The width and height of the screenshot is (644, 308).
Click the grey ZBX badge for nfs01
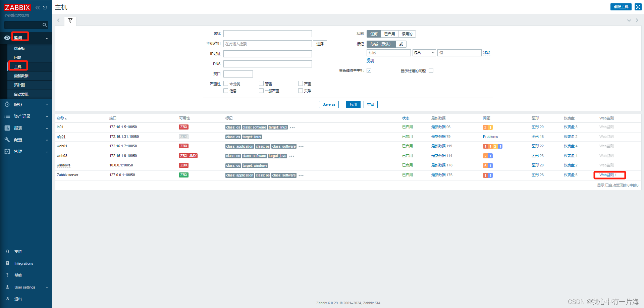184,137
